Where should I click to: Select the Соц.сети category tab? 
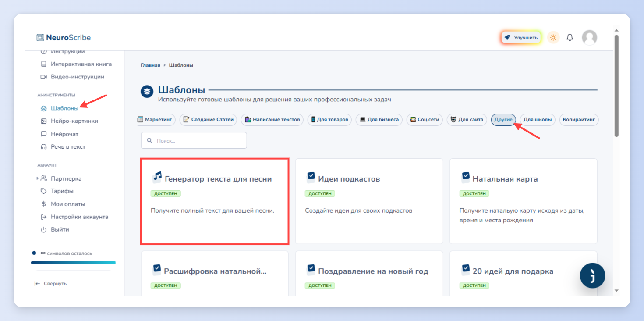425,120
